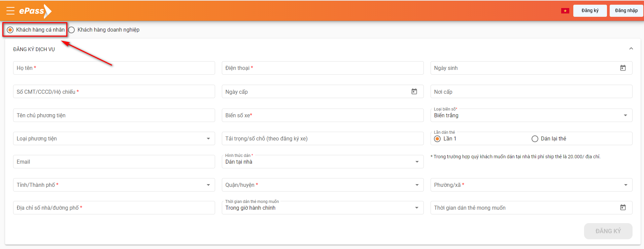Focus the Biển số xe input field

322,115
